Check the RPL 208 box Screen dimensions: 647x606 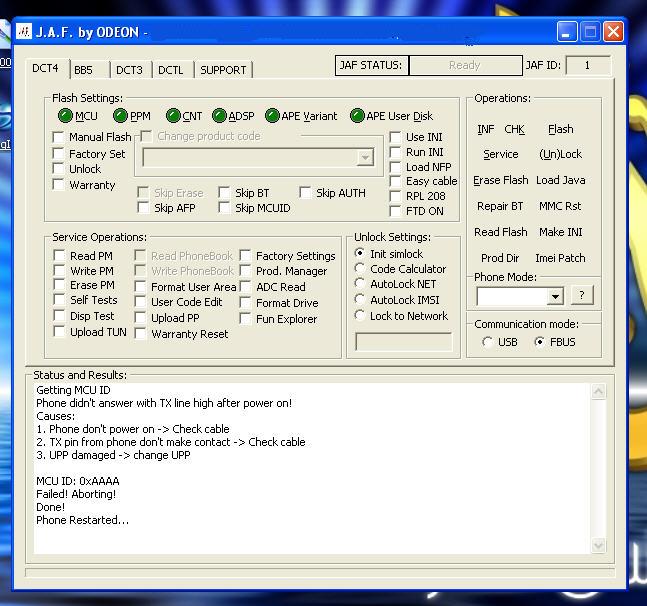(395, 196)
